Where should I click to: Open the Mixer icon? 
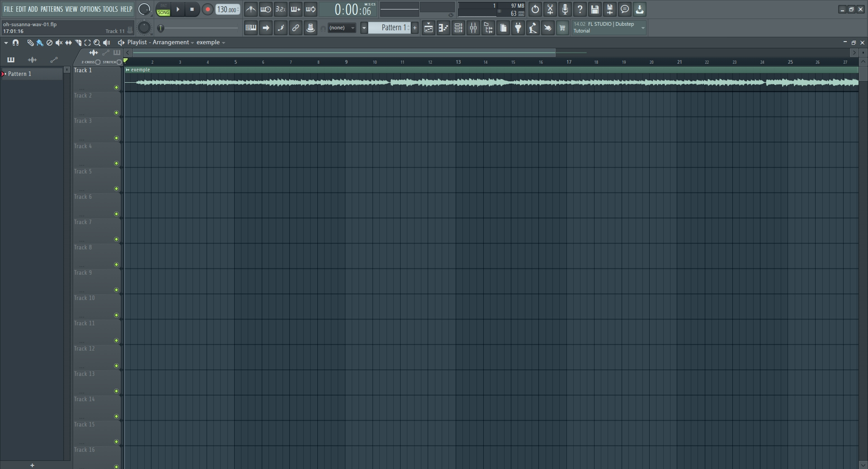click(473, 28)
